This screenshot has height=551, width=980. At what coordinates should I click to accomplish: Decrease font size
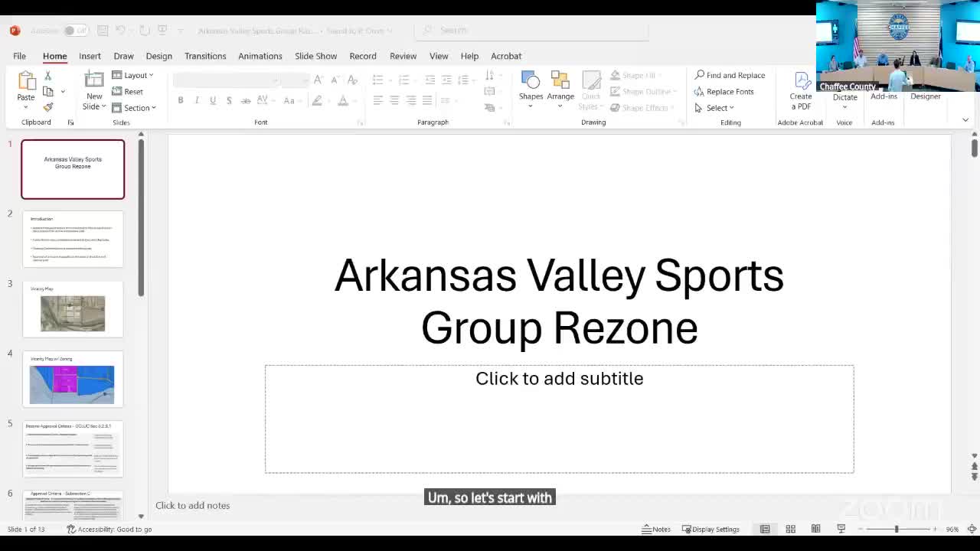click(x=335, y=80)
